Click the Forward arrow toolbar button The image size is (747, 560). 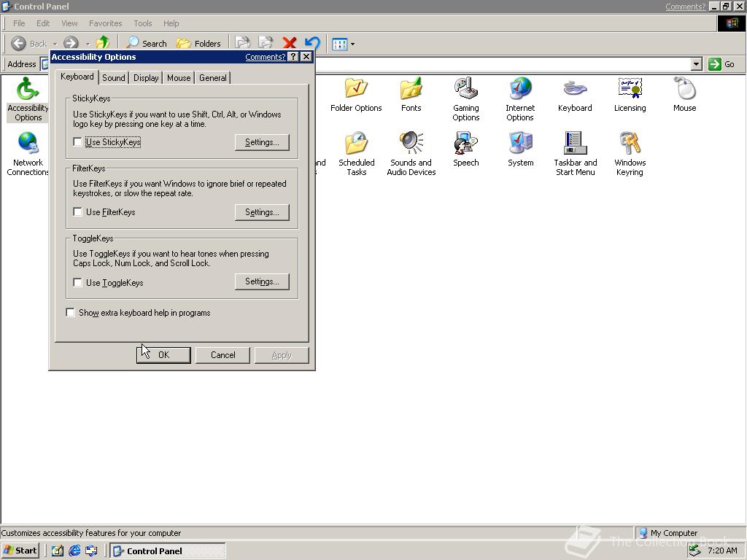coord(71,43)
